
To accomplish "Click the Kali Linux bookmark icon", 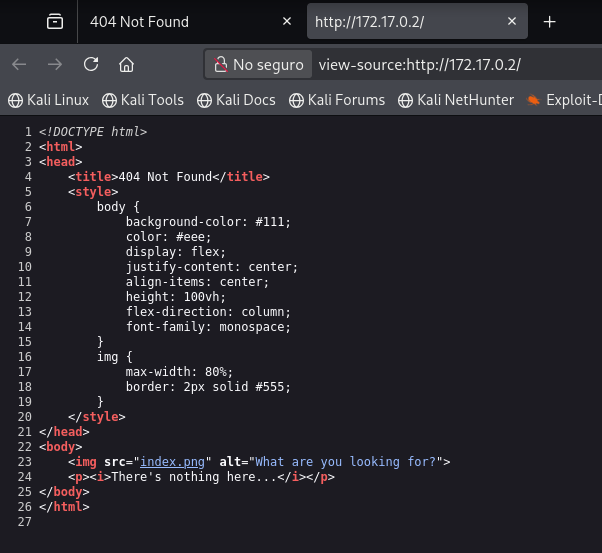I will pos(15,100).
